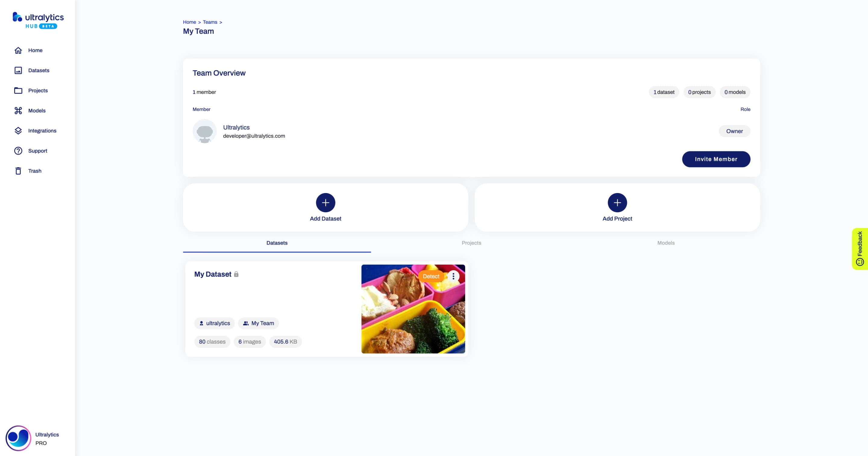This screenshot has height=456, width=868.
Task: Click the Trash icon in sidebar
Action: click(x=18, y=171)
